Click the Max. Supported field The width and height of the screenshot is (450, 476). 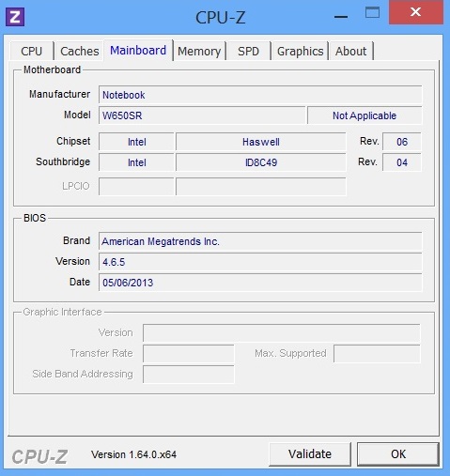click(377, 353)
